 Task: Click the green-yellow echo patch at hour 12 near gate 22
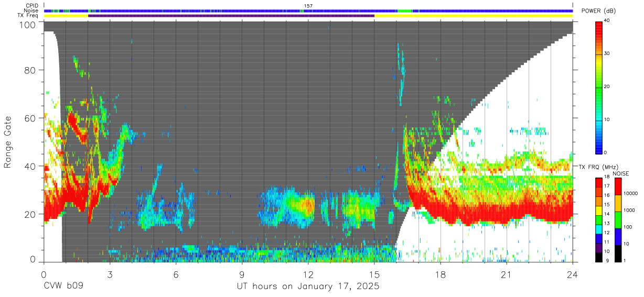303,204
